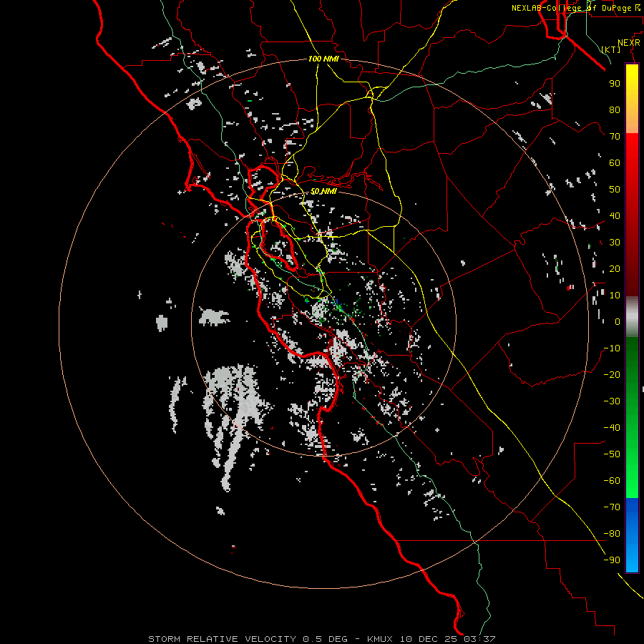Click the positive 10 value on the velocity scale
The width and height of the screenshot is (644, 644).
(x=615, y=296)
